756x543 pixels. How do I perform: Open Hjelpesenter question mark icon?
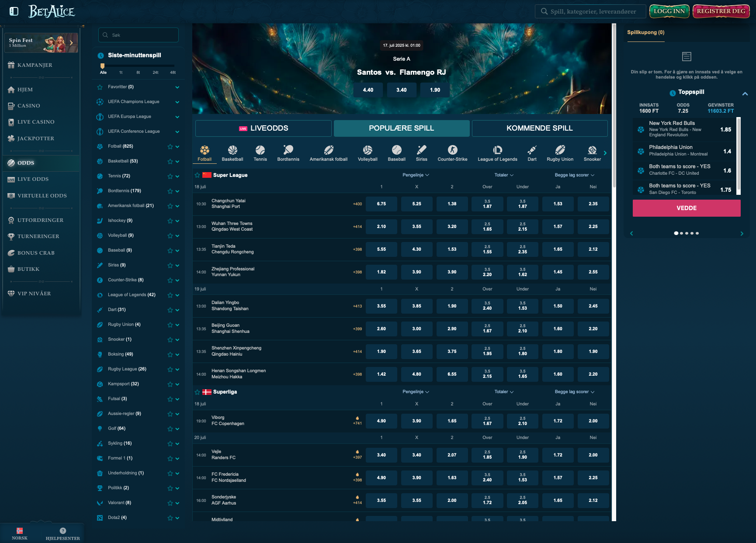pyautogui.click(x=63, y=531)
